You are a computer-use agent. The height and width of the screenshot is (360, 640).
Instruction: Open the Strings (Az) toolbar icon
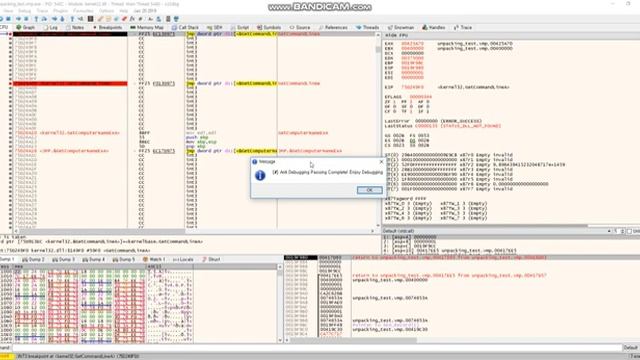(x=151, y=19)
